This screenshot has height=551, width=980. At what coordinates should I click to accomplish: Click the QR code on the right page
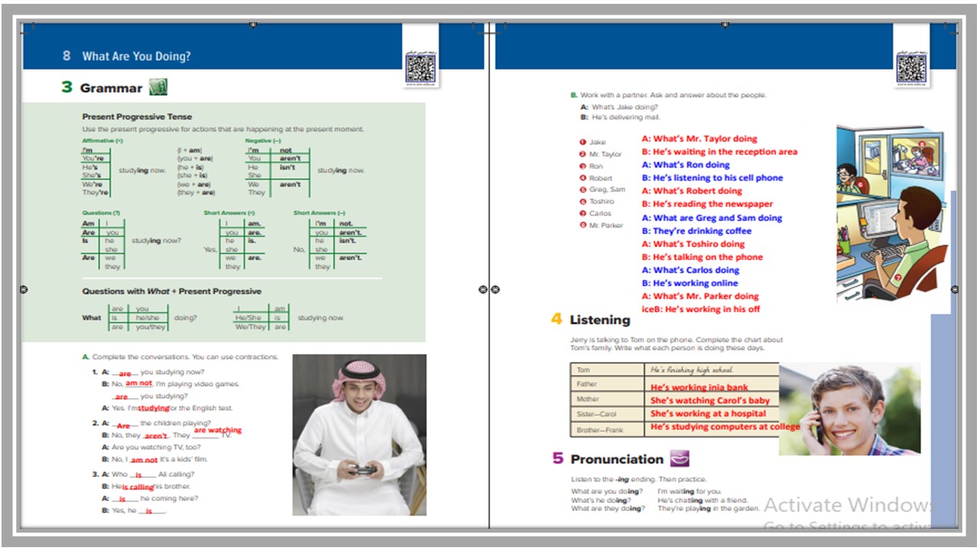click(x=911, y=68)
